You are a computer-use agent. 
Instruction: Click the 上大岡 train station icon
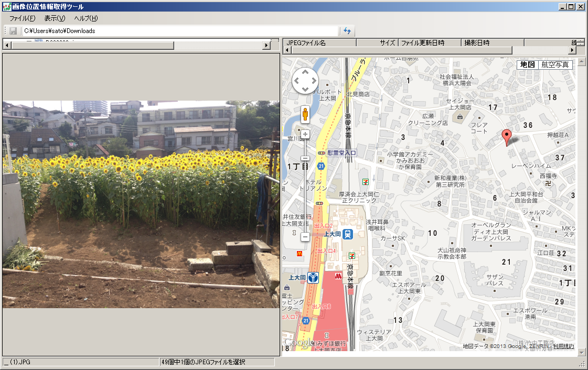point(348,235)
